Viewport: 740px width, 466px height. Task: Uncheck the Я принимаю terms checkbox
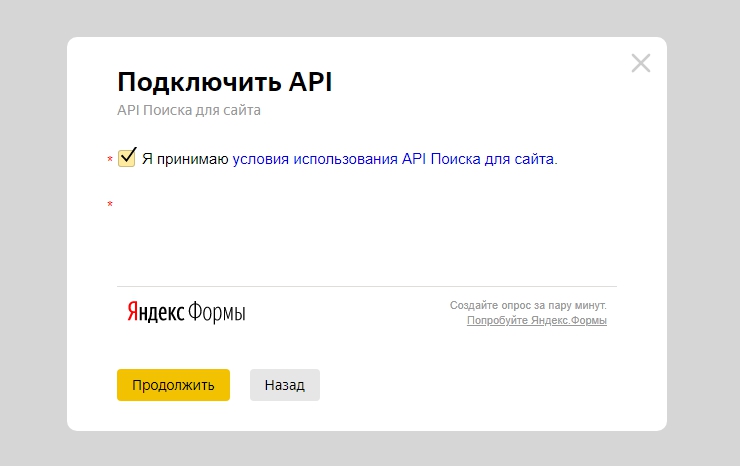pos(127,158)
